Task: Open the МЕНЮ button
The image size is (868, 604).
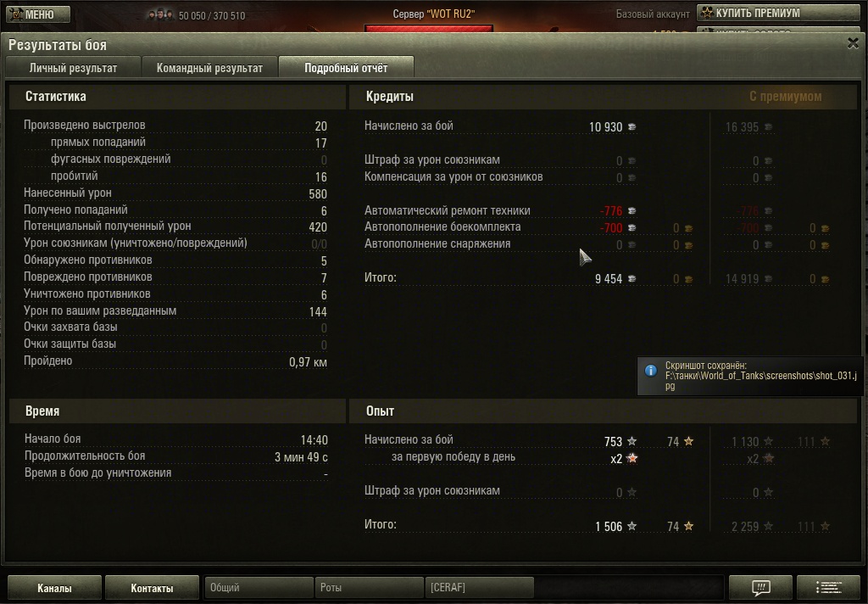Action: [x=38, y=14]
